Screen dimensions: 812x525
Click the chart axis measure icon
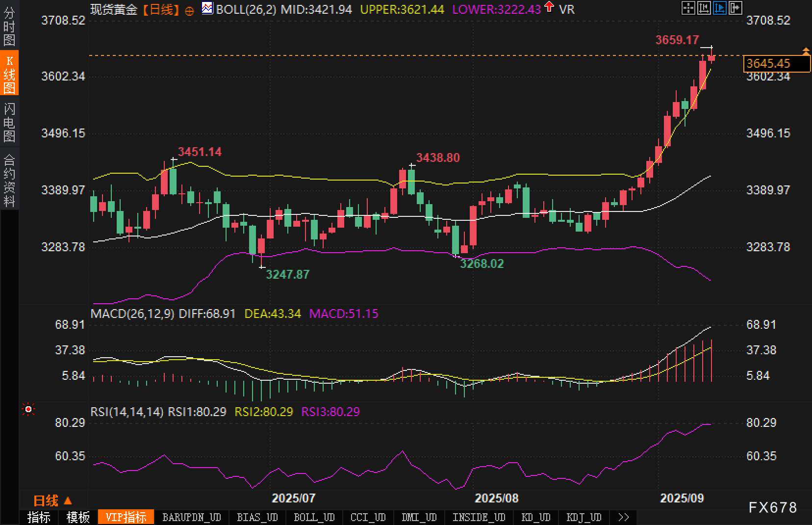pos(704,8)
